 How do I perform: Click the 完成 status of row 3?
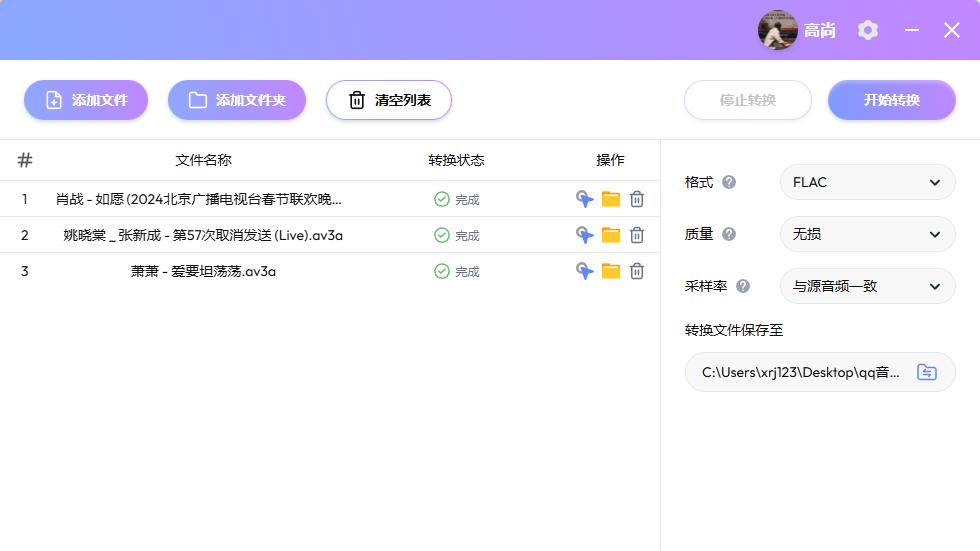(457, 271)
